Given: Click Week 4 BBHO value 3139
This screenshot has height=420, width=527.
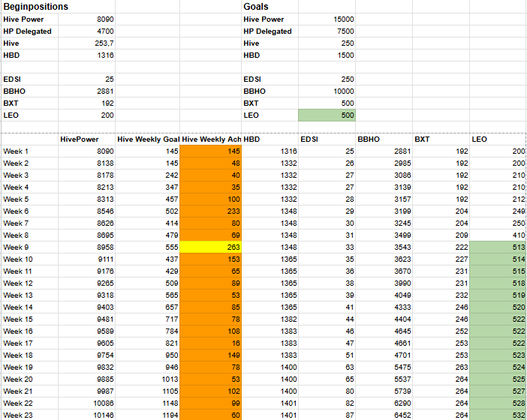Looking at the screenshot, I should [x=384, y=187].
